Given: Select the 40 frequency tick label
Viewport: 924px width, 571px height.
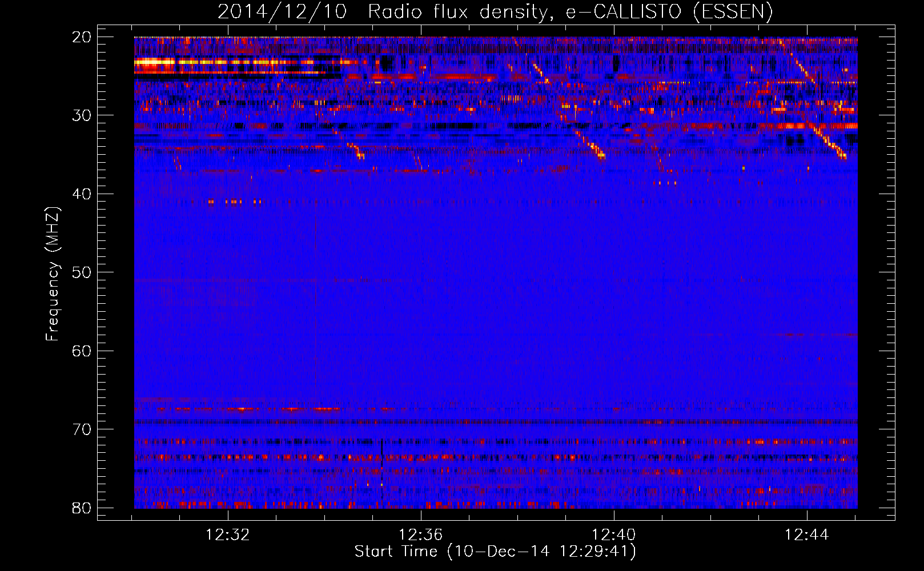Looking at the screenshot, I should [82, 194].
